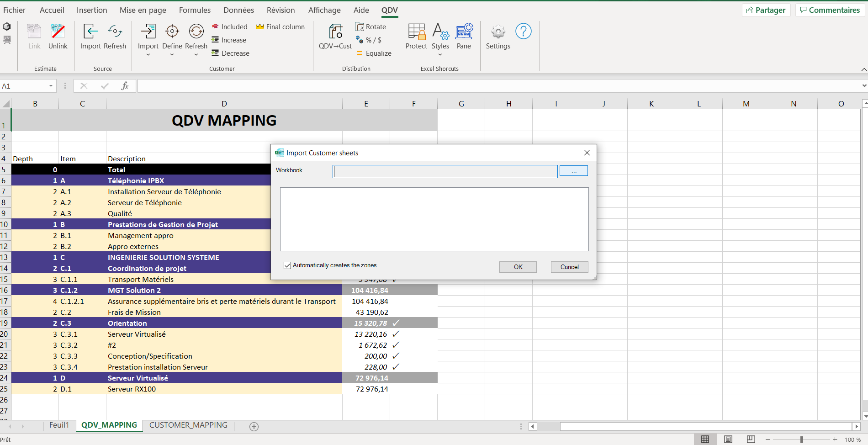
Task: Click the Decrease indent tool
Action: click(230, 53)
